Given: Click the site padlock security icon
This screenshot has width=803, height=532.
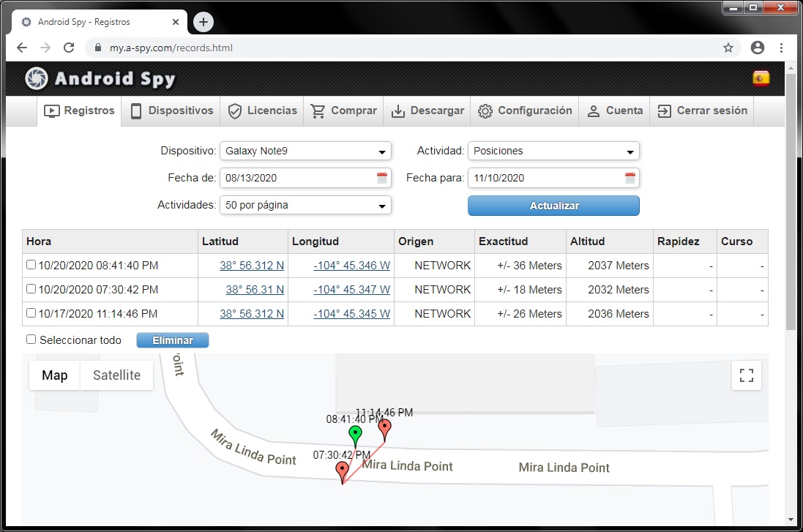Looking at the screenshot, I should click(98, 48).
